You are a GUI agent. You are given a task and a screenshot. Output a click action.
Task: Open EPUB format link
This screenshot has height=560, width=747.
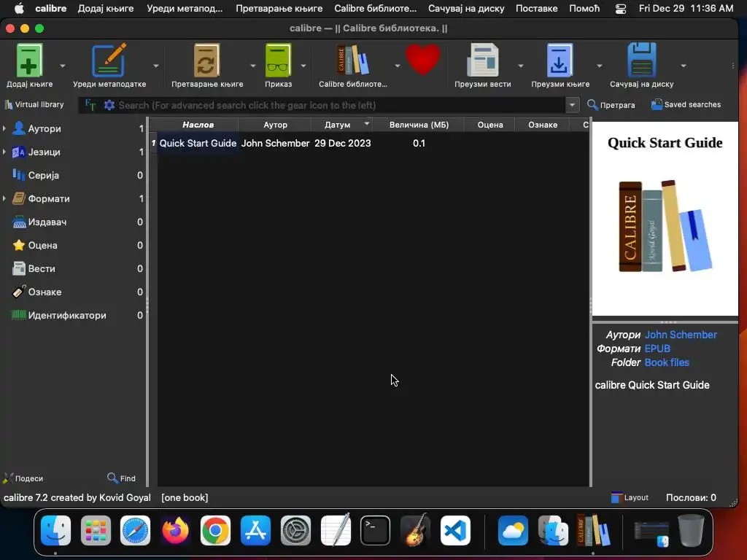tap(657, 349)
